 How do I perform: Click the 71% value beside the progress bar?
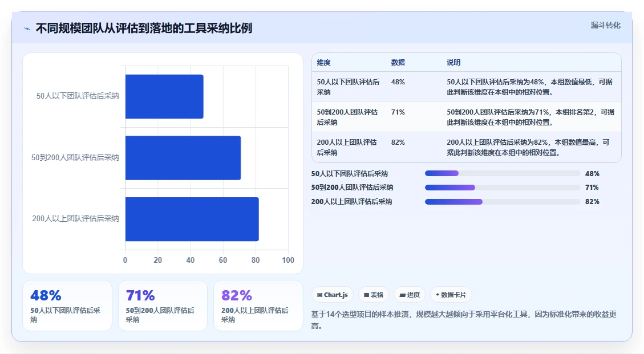click(592, 188)
